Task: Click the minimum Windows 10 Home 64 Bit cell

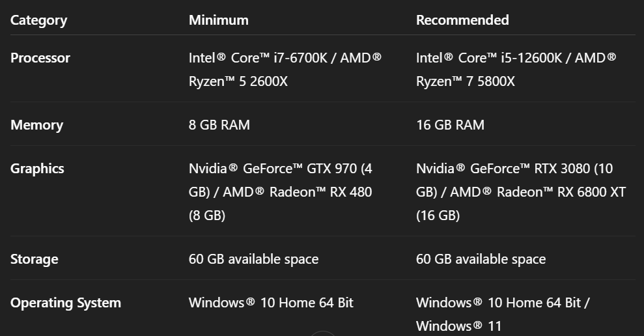Action: pos(271,303)
